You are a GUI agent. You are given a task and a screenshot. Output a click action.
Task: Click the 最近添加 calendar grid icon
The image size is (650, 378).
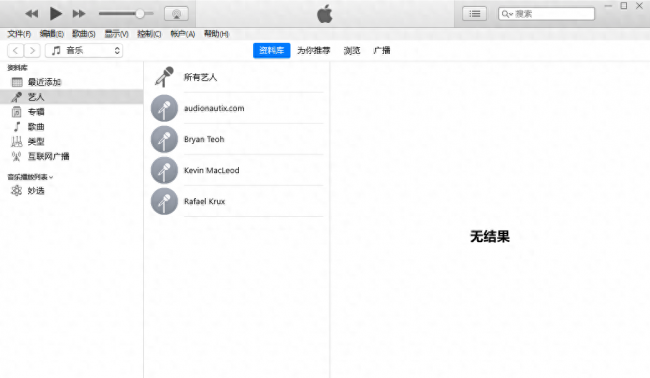17,82
